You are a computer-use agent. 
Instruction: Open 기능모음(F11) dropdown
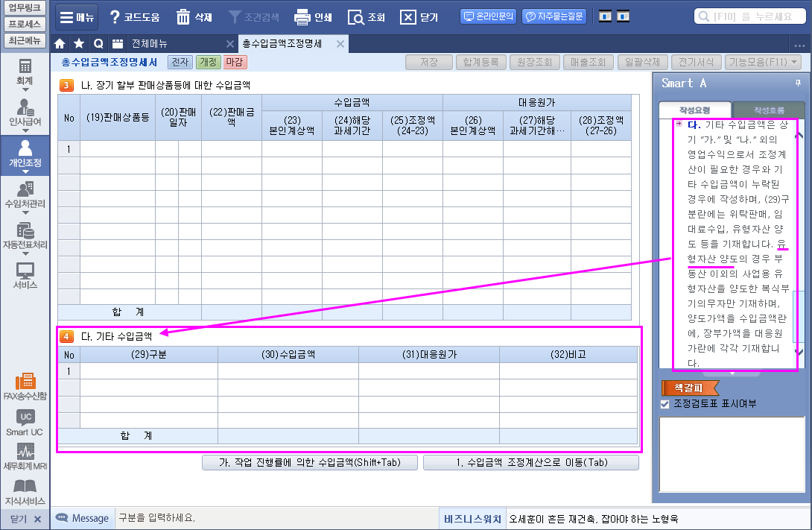click(x=764, y=62)
